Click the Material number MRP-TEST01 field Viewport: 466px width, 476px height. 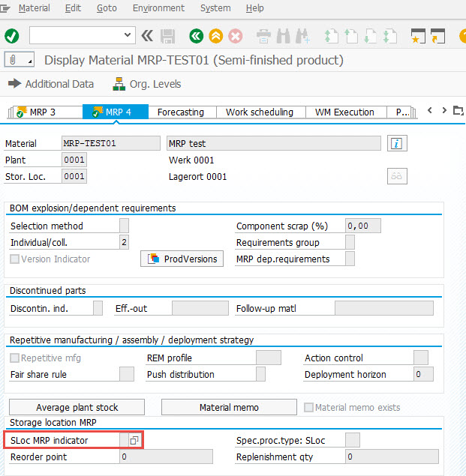[110, 143]
